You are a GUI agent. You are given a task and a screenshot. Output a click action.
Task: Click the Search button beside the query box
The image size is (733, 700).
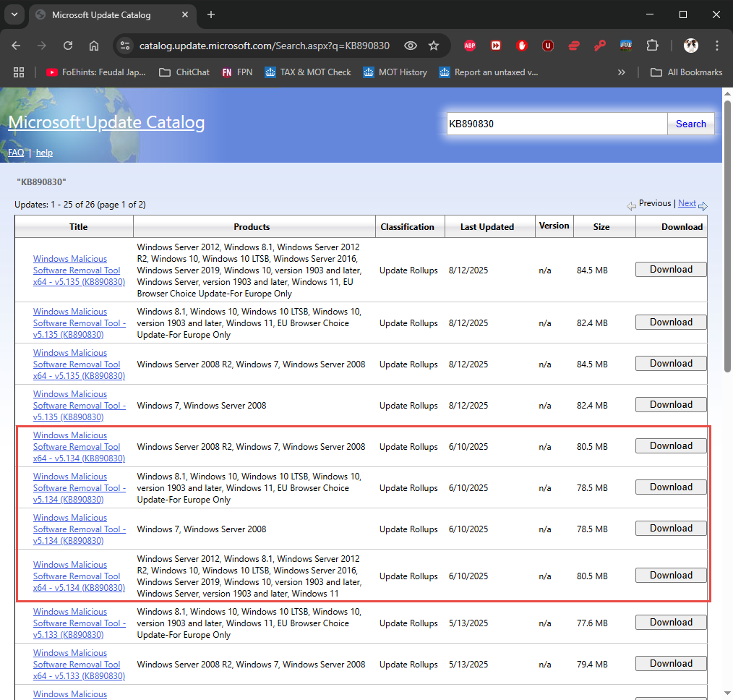(x=690, y=124)
